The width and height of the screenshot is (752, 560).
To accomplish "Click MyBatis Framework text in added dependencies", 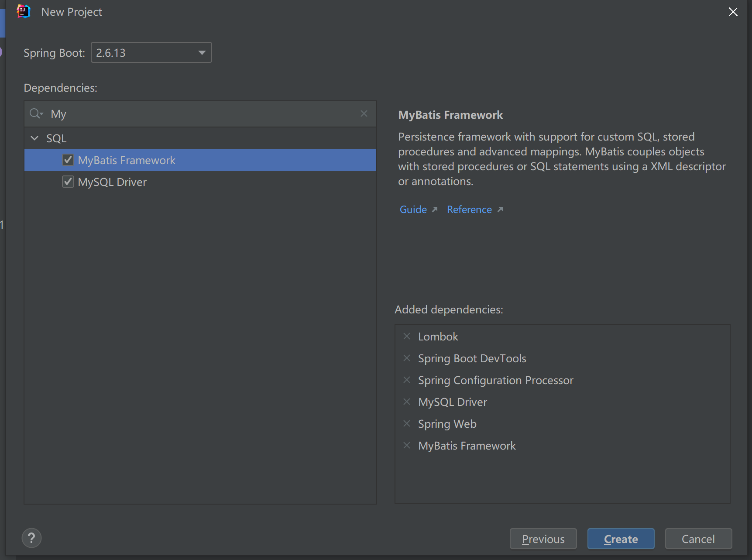I will [467, 446].
